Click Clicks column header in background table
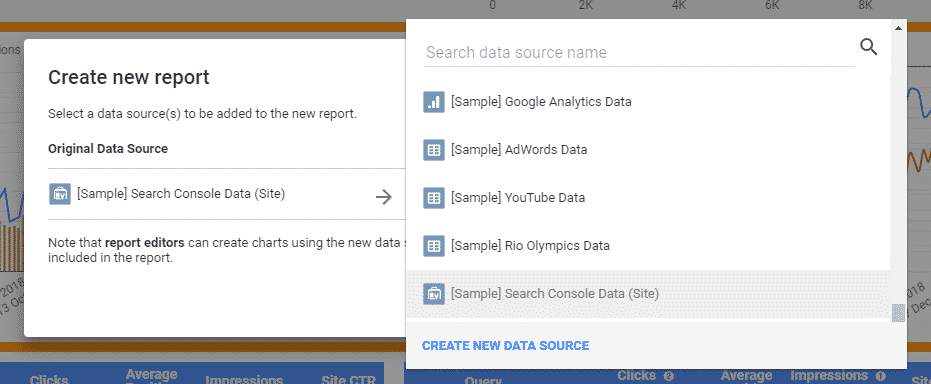This screenshot has height=384, width=931. pyautogui.click(x=49, y=379)
